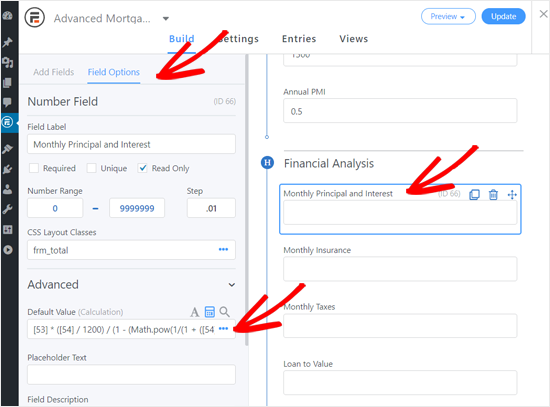Open the Preview dropdown button
This screenshot has height=407, width=550.
click(x=448, y=16)
